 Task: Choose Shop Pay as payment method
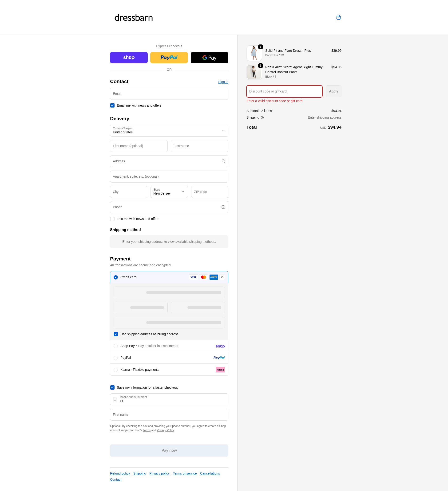116,346
